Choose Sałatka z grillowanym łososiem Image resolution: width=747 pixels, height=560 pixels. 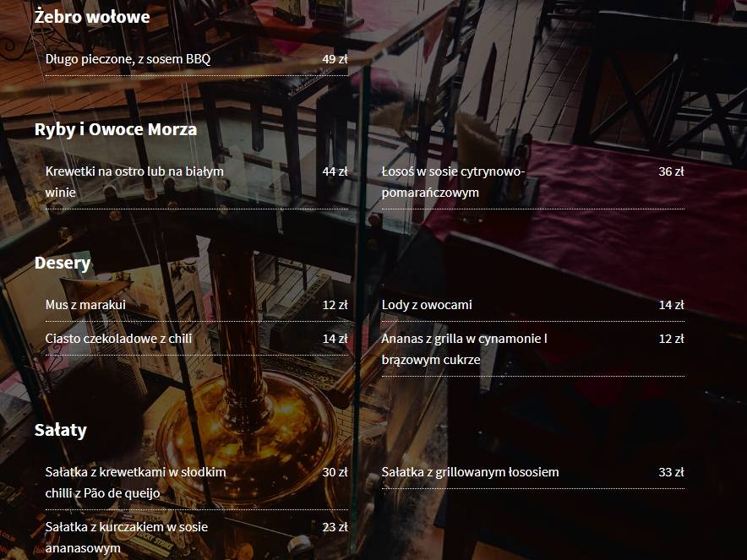[470, 472]
